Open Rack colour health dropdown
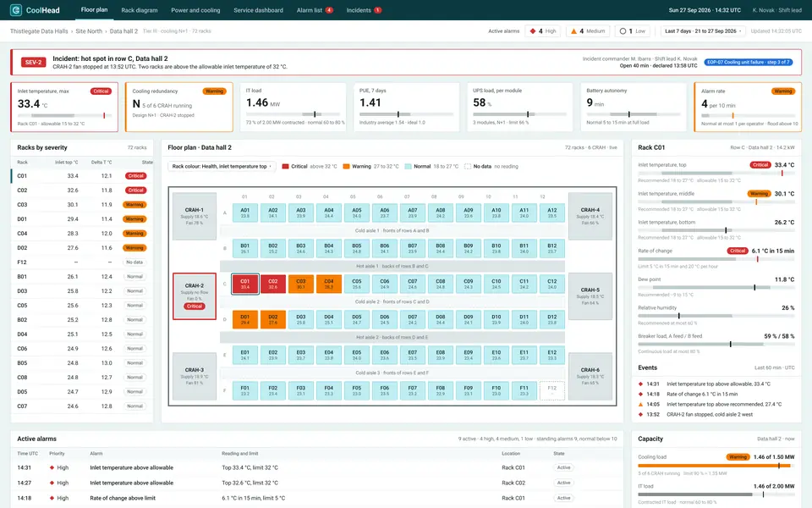 pyautogui.click(x=222, y=167)
